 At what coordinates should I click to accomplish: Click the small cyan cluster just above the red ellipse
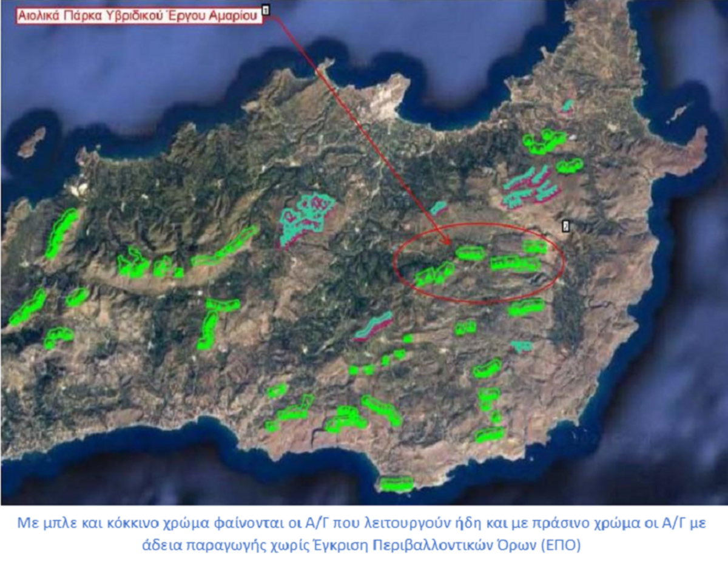click(x=438, y=208)
